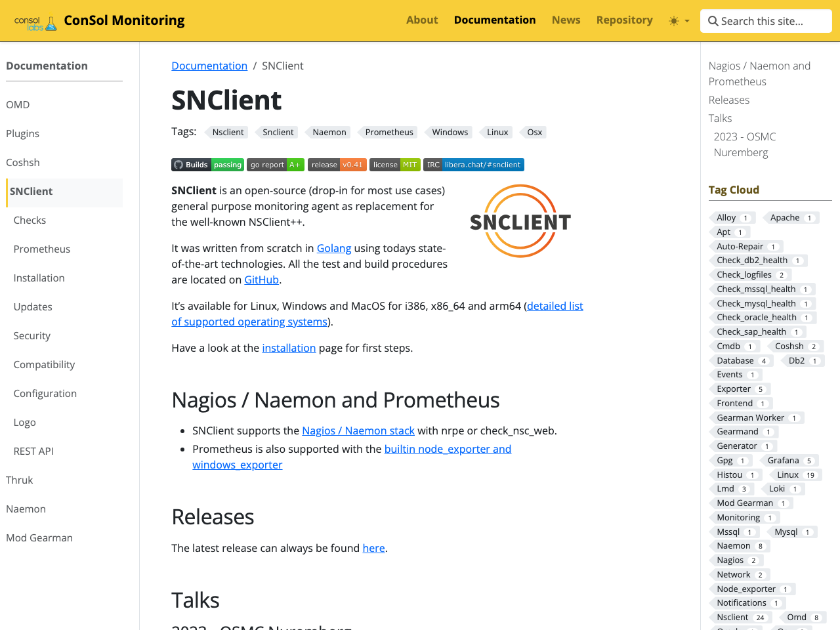The image size is (840, 630).
Task: Open the installation page link
Action: coord(289,348)
